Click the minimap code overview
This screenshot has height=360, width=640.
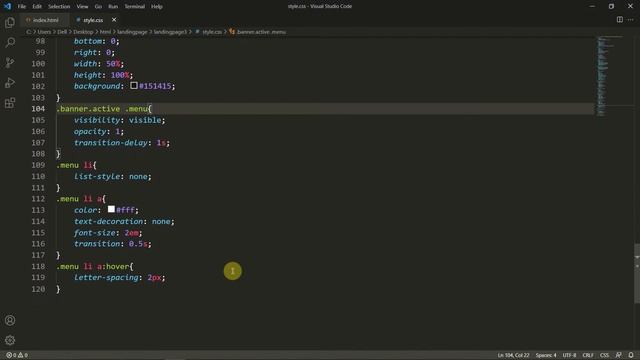tap(610, 76)
